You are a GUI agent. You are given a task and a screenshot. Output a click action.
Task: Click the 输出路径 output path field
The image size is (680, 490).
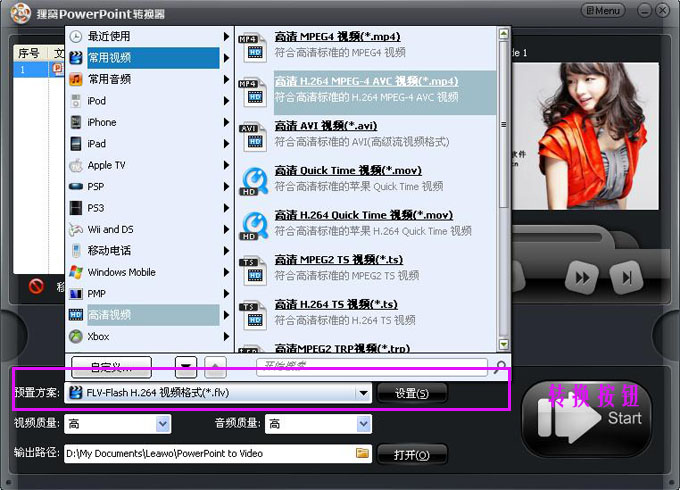coord(218,454)
